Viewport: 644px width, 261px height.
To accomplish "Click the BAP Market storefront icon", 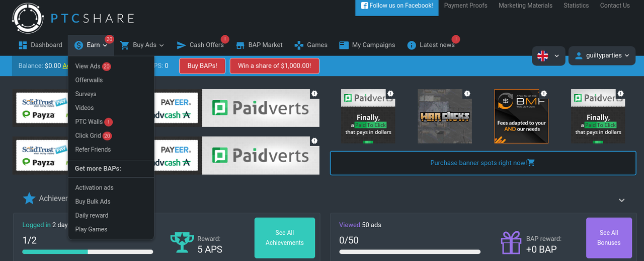I will 240,45.
